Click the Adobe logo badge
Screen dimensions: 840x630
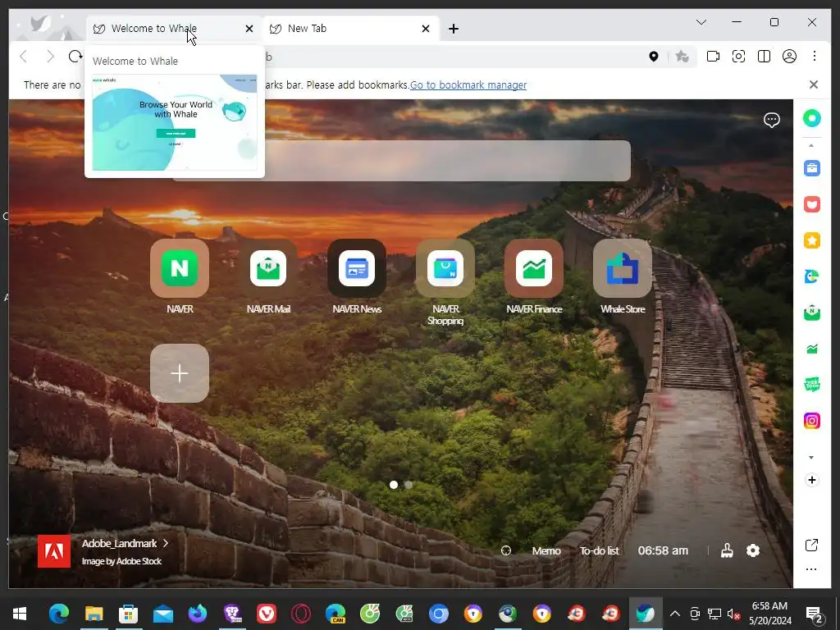coord(53,550)
